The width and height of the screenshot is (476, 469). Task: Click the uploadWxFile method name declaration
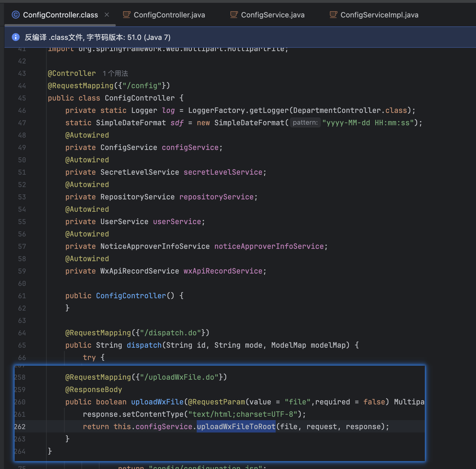point(157,402)
